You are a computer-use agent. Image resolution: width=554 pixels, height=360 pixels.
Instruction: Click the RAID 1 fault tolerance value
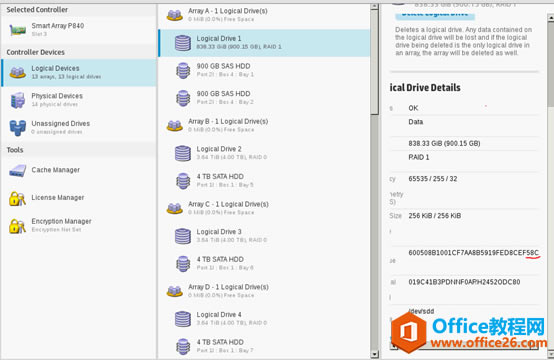tap(419, 157)
